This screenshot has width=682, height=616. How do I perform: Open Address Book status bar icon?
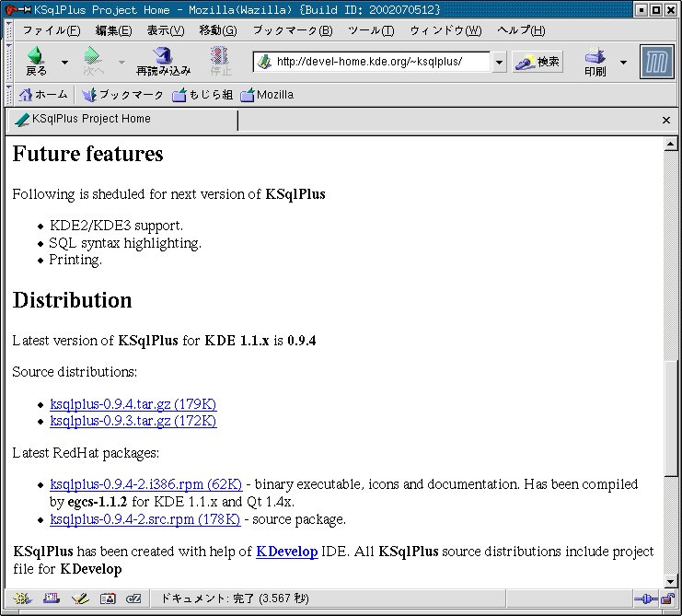pyautogui.click(x=108, y=599)
